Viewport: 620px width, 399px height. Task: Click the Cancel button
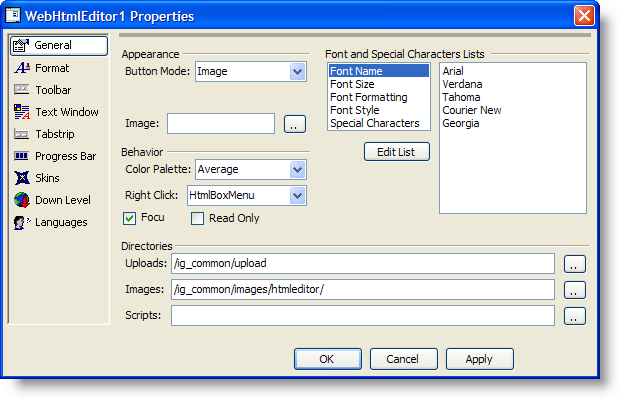click(x=404, y=359)
